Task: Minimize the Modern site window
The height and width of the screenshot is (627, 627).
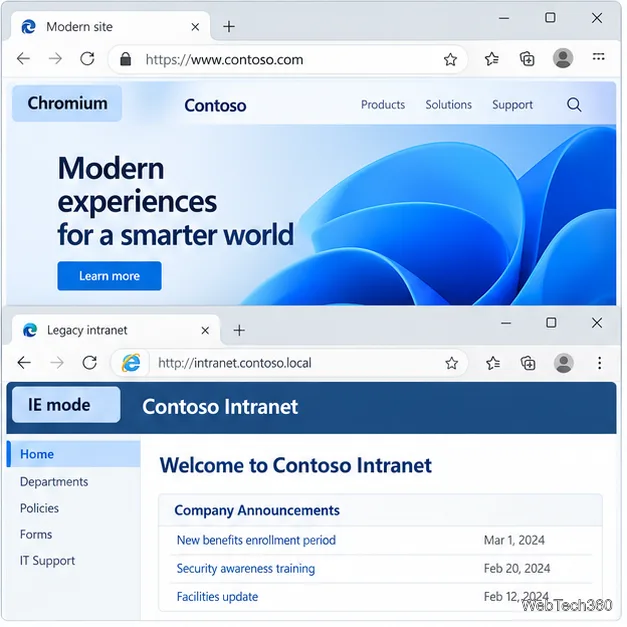Action: pyautogui.click(x=504, y=18)
